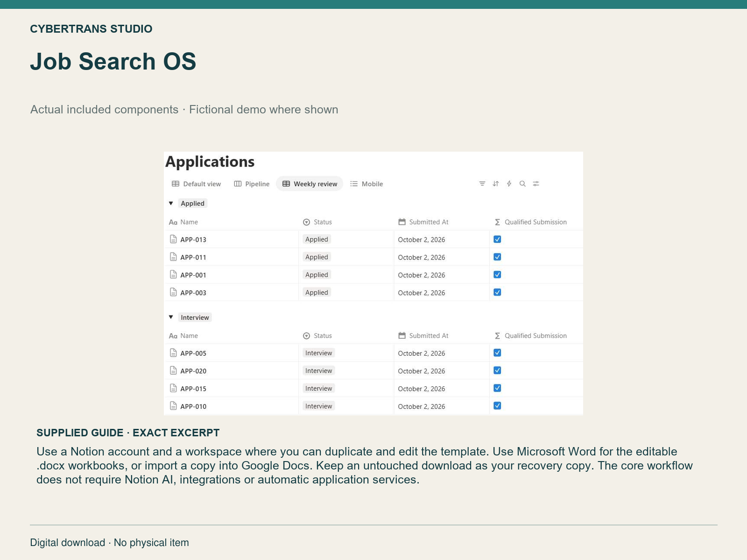This screenshot has height=560, width=747.
Task: Toggle Qualified Submission checkbox for APP-010
Action: pos(497,406)
